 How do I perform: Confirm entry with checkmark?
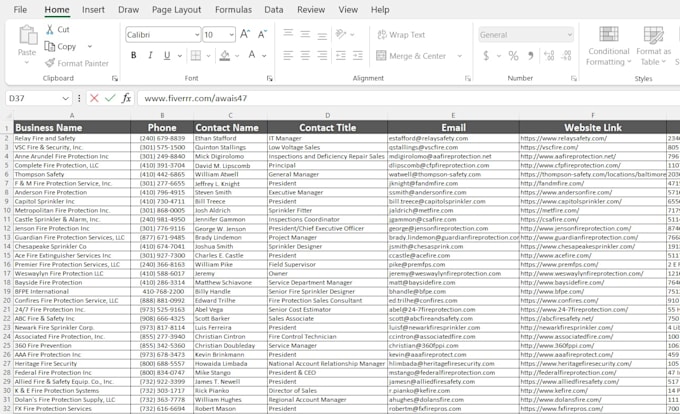pyautogui.click(x=110, y=98)
